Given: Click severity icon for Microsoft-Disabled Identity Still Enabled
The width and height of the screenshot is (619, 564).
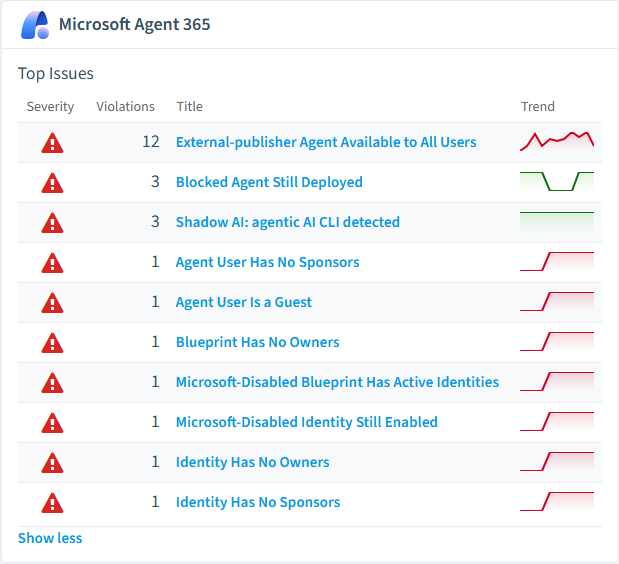Looking at the screenshot, I should pyautogui.click(x=53, y=423).
